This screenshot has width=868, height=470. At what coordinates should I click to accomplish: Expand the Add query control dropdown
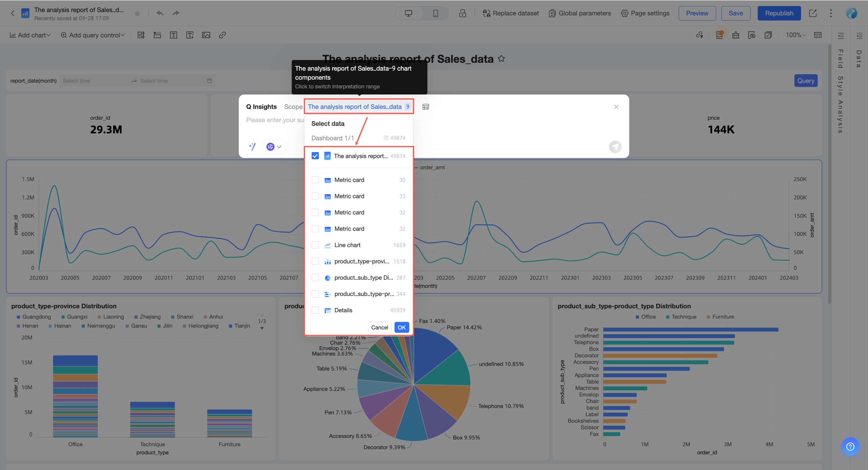pyautogui.click(x=93, y=35)
